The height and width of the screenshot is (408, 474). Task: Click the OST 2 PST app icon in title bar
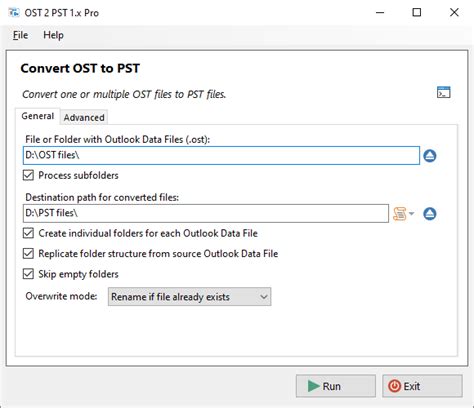(14, 13)
